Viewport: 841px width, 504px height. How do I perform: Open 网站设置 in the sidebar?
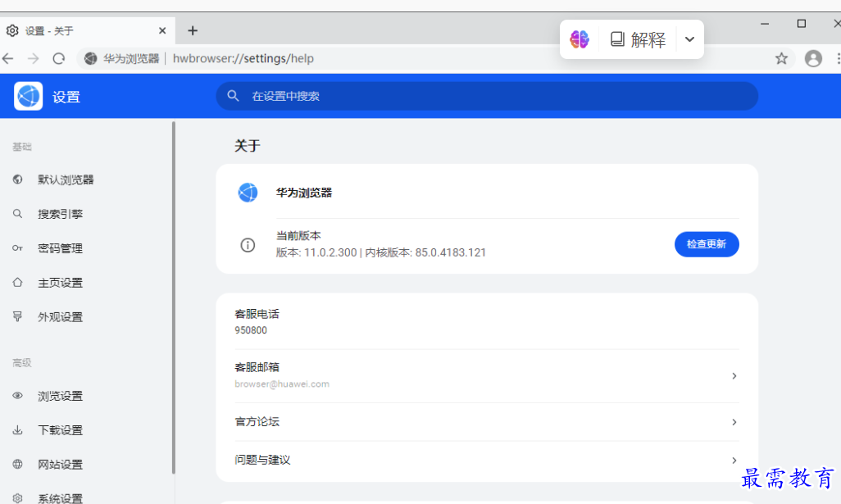click(60, 465)
